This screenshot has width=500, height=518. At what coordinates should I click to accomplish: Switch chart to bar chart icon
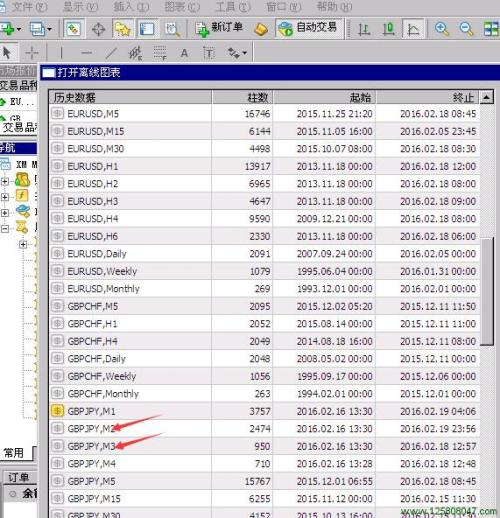tap(364, 29)
